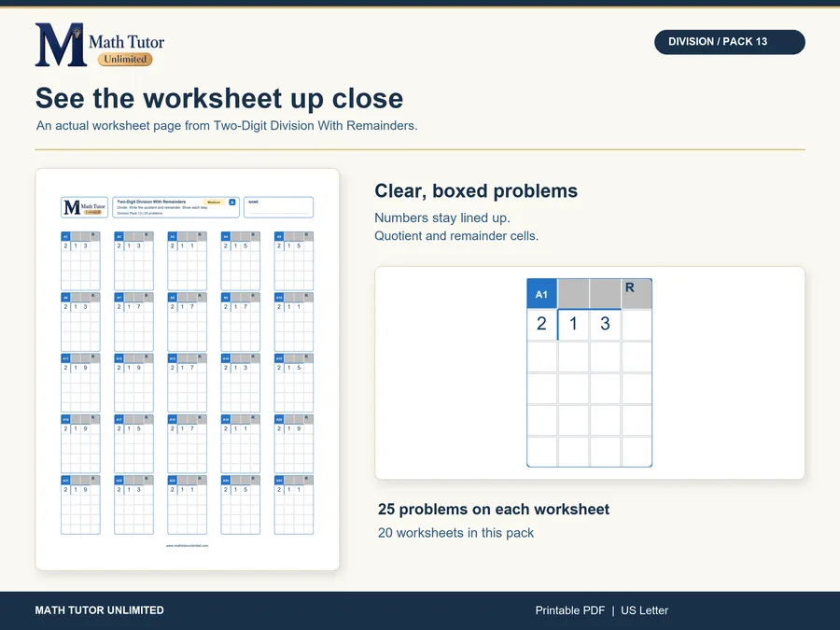840x630 pixels.
Task: Click problem A9 box on the worksheet preview
Action: coord(241,322)
